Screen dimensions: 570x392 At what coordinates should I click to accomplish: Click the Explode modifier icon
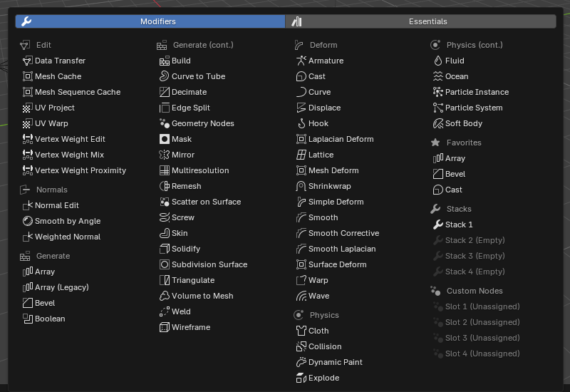(301, 378)
